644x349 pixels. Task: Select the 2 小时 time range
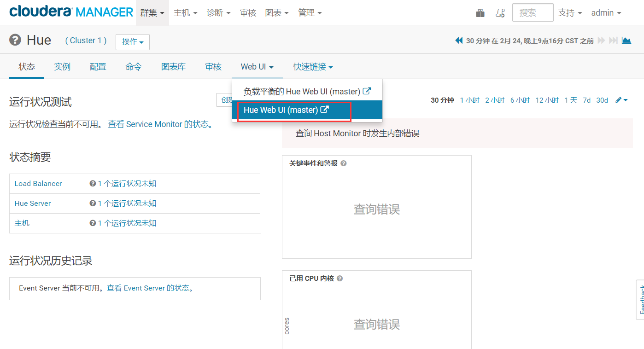coord(495,100)
